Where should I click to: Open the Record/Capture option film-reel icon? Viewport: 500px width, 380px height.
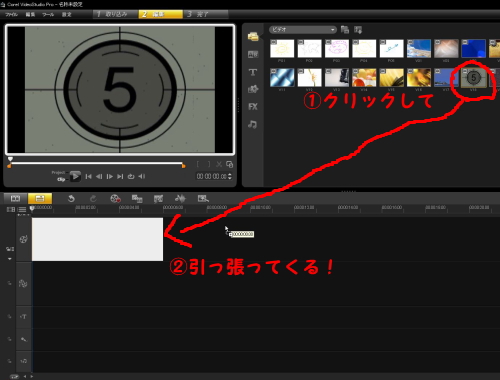click(115, 199)
